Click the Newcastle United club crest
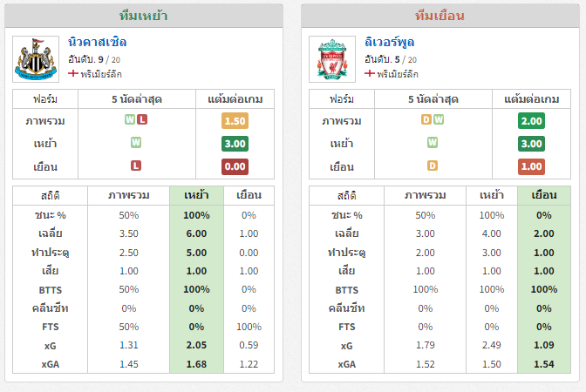This screenshot has width=586, height=392. pos(36,59)
